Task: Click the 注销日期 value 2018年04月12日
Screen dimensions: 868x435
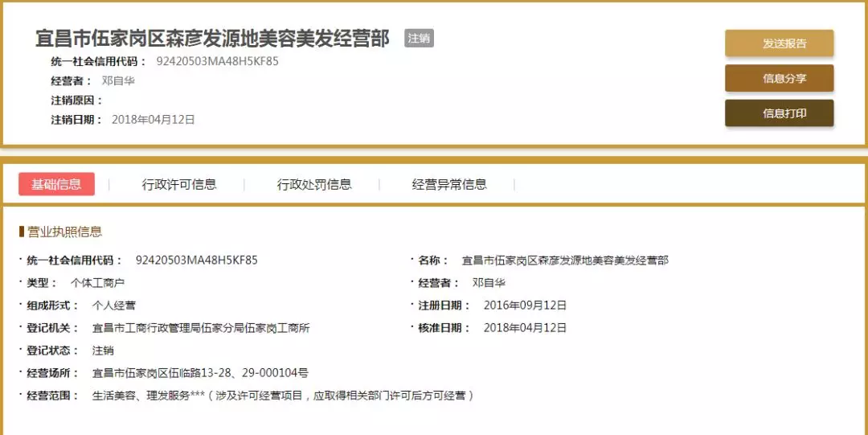Action: point(153,120)
